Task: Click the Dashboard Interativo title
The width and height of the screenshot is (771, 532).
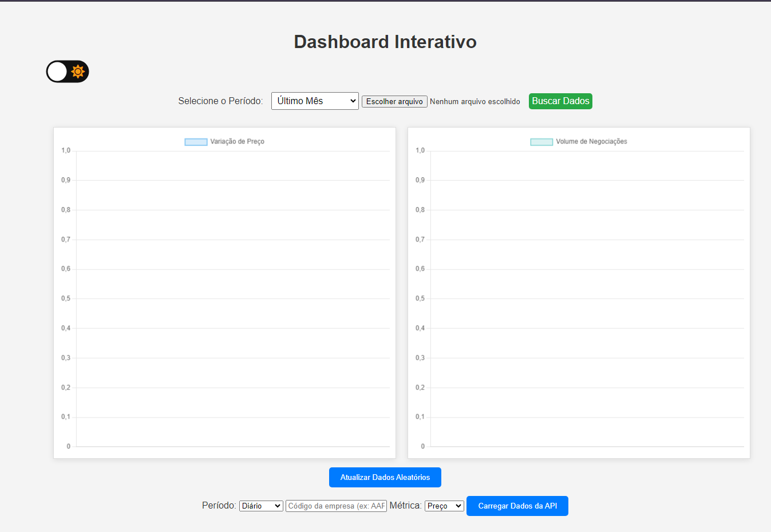Action: [x=385, y=41]
